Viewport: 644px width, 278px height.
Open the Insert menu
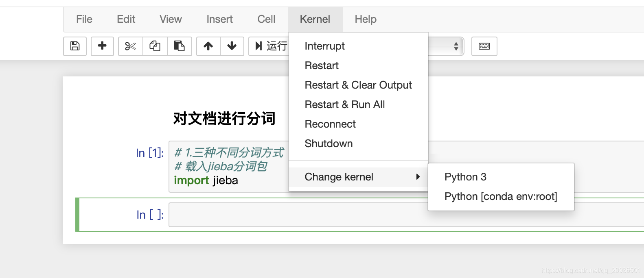tap(219, 19)
